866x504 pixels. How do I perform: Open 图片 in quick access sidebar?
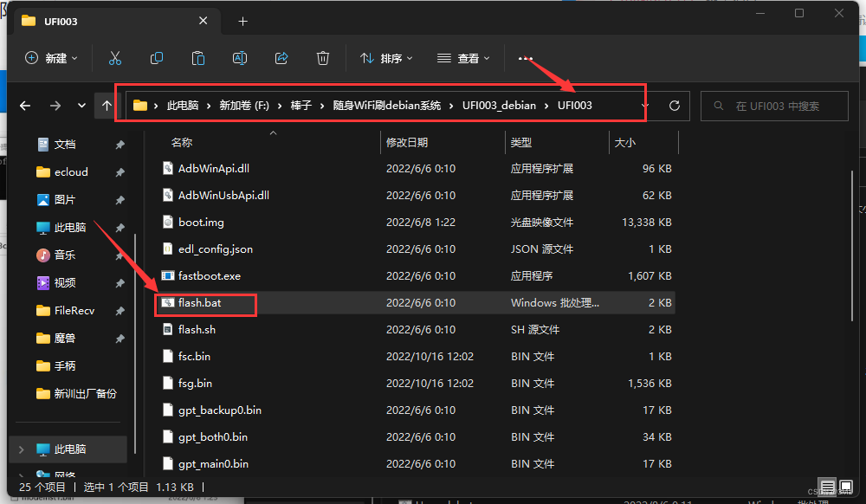coord(65,200)
